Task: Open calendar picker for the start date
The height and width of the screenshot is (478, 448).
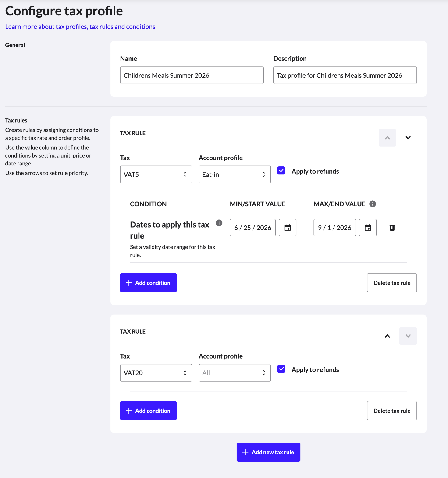Action: click(288, 228)
